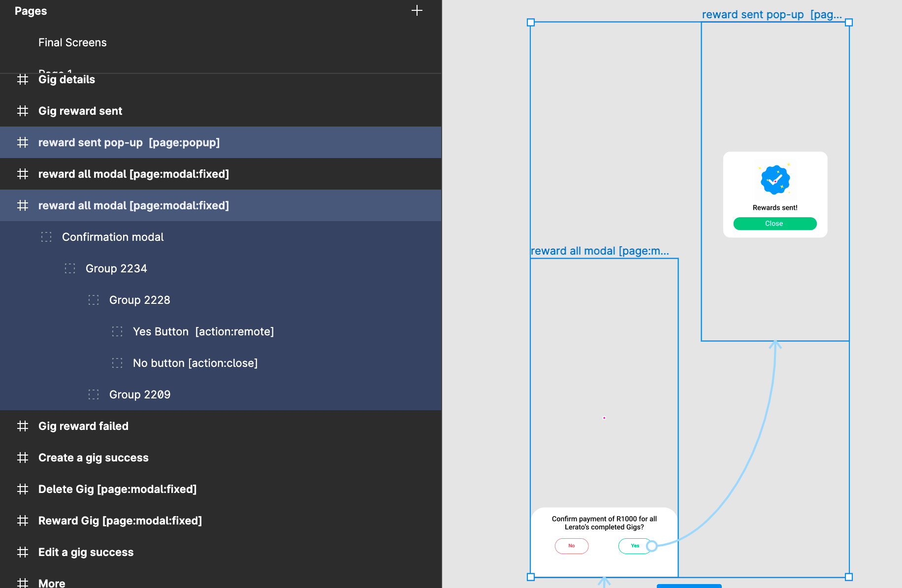Click frame icon beside Reward Gig layer

point(23,521)
